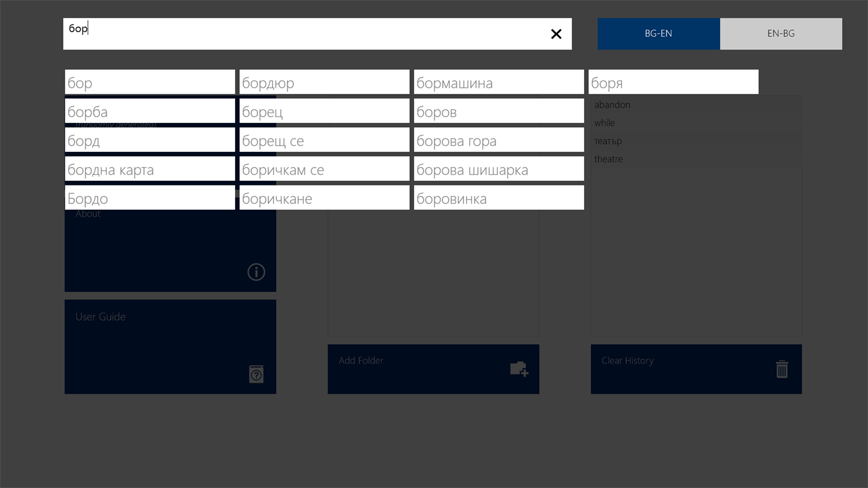
Task: Click the Clear History trash can icon
Action: click(782, 369)
